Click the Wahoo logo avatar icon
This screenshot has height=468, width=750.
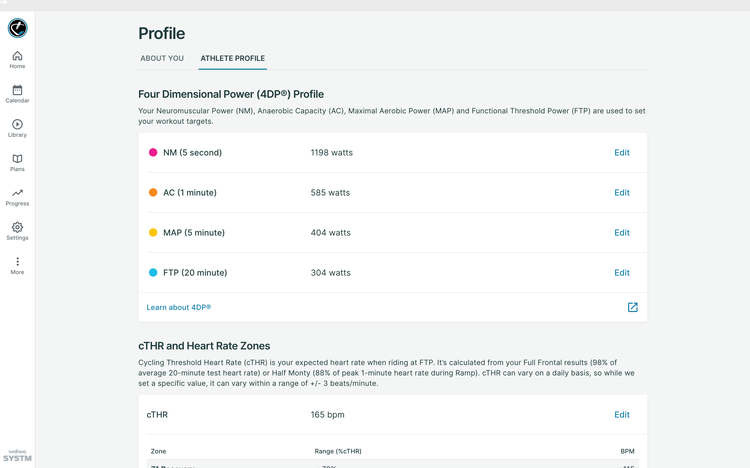(18, 28)
